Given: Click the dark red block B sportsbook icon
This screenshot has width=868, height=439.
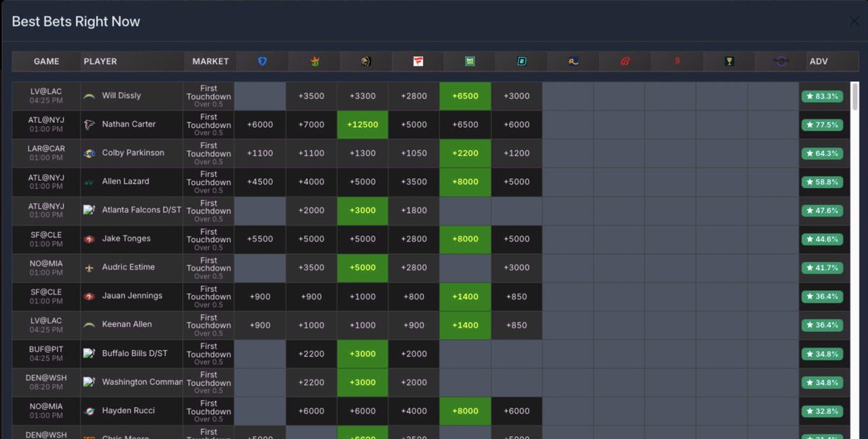Looking at the screenshot, I should pos(678,61).
